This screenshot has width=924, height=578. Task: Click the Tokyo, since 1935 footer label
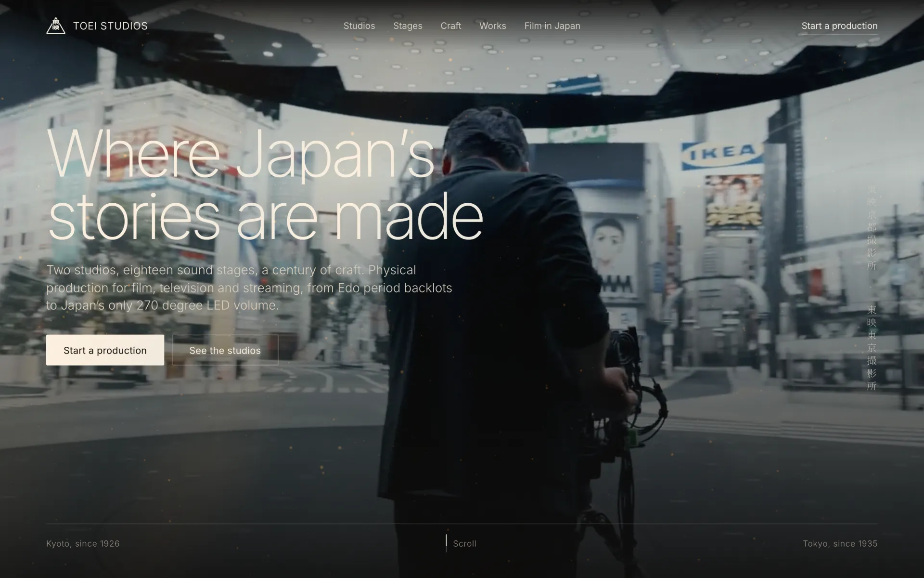pyautogui.click(x=840, y=543)
